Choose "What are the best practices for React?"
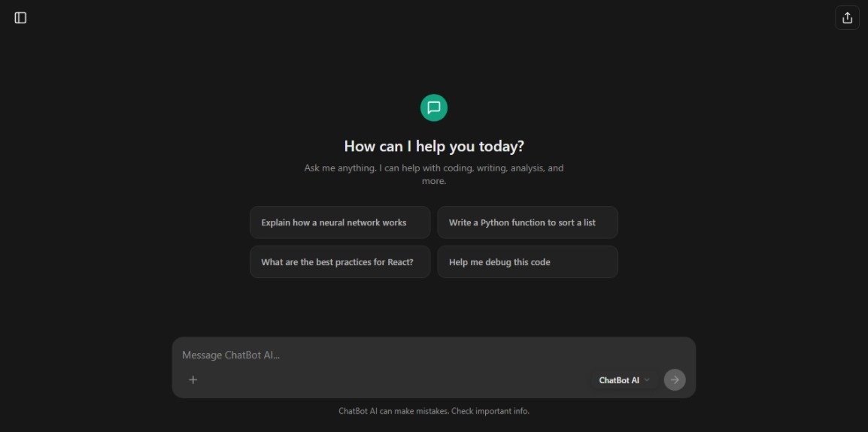 340,261
